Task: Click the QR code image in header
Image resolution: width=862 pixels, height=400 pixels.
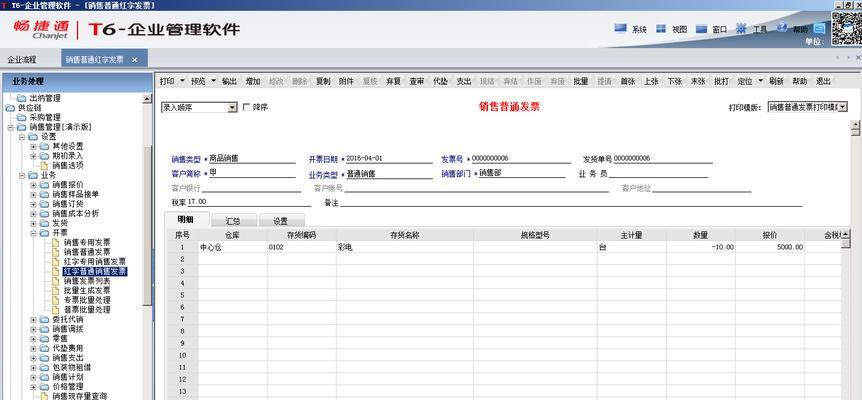Action: [846, 29]
